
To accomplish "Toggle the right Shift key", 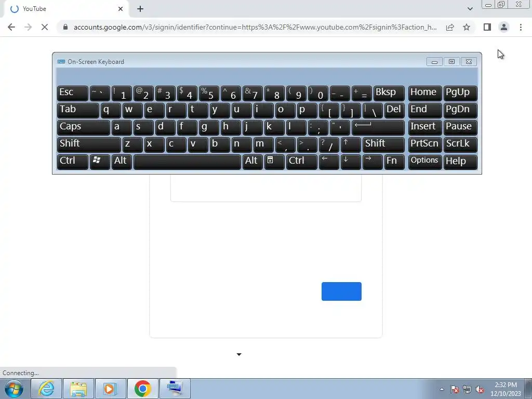I will point(383,144).
